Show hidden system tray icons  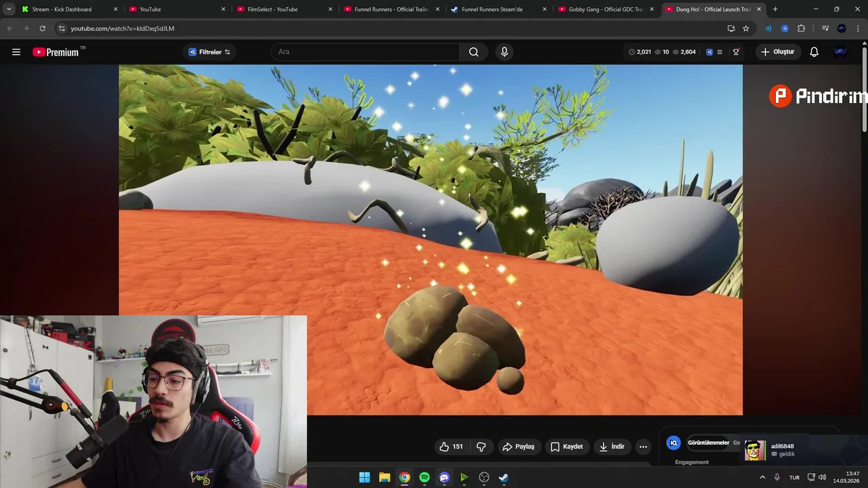[x=762, y=477]
